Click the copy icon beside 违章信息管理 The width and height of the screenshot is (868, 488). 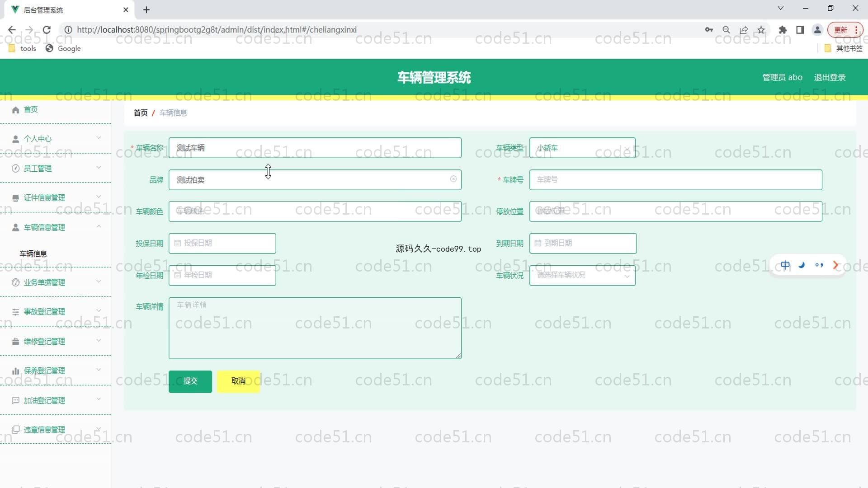click(x=16, y=430)
